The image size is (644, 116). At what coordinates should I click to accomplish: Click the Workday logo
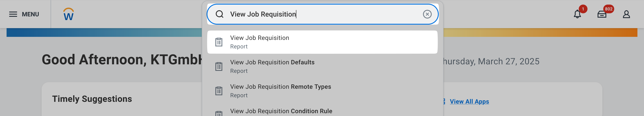(69, 14)
